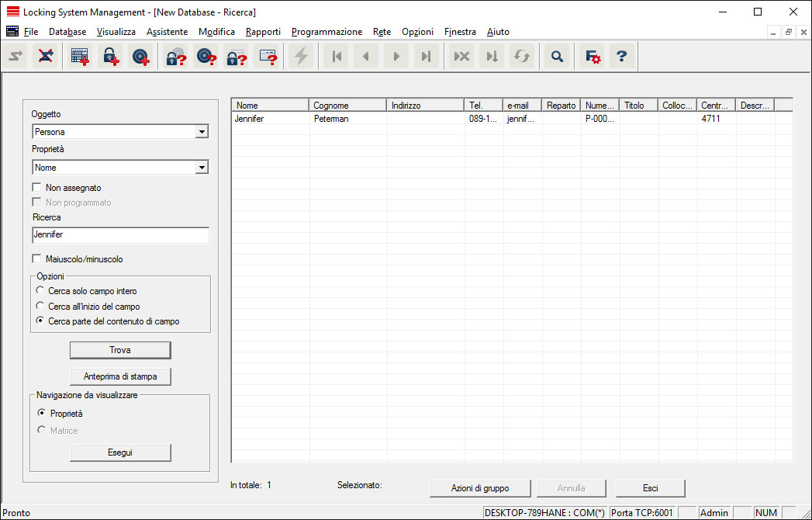Screen dimensions: 812x520
Task: Click the red crossed-out arrows toolbar icon
Action: tap(46, 57)
